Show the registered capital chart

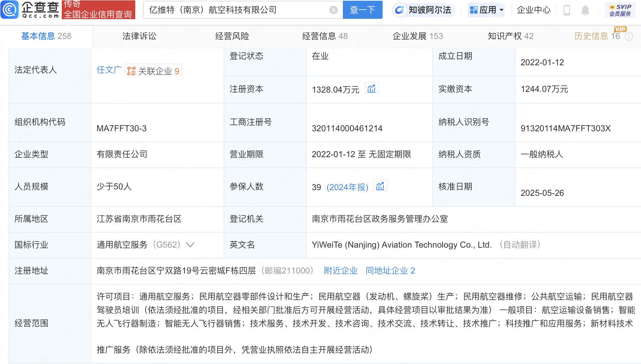tap(371, 88)
